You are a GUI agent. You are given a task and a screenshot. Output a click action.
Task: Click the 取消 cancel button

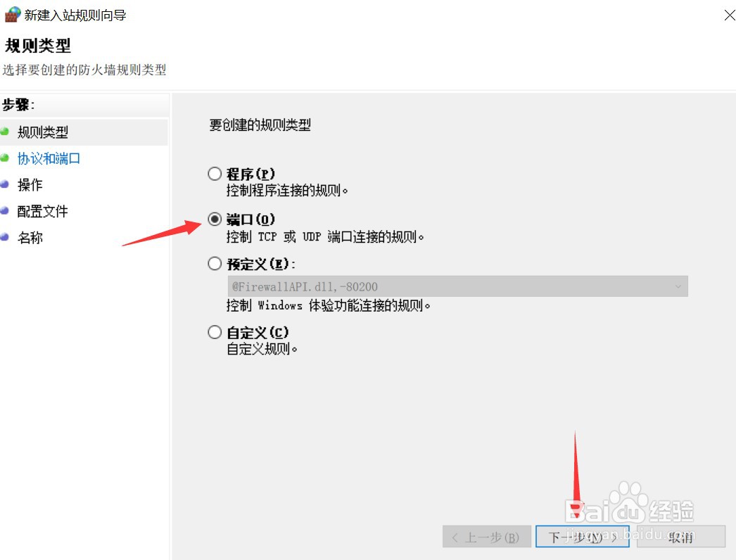click(680, 537)
